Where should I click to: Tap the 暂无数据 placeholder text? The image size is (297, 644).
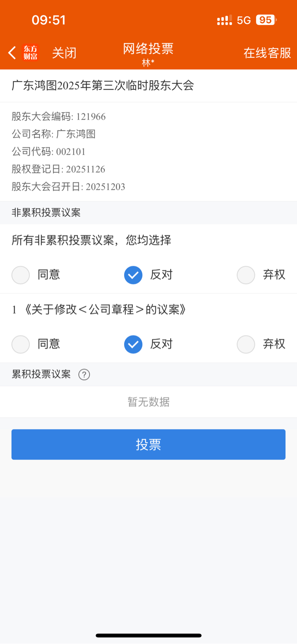pos(148,402)
